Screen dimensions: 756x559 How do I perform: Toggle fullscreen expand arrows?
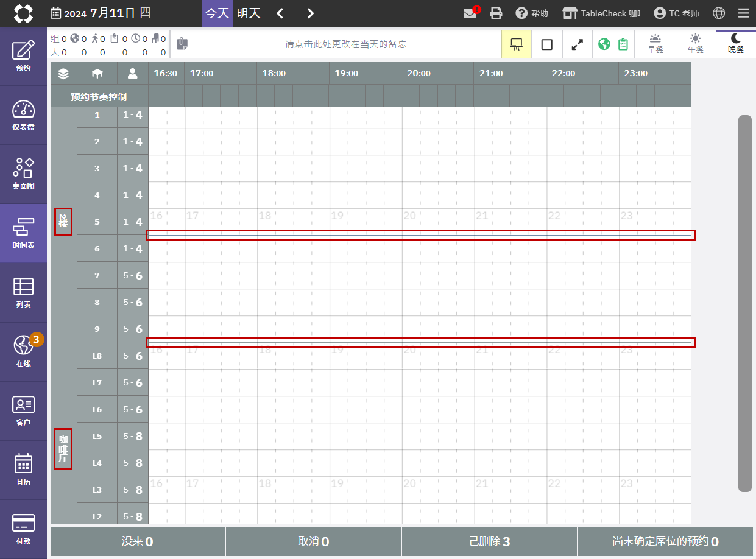[x=577, y=44]
